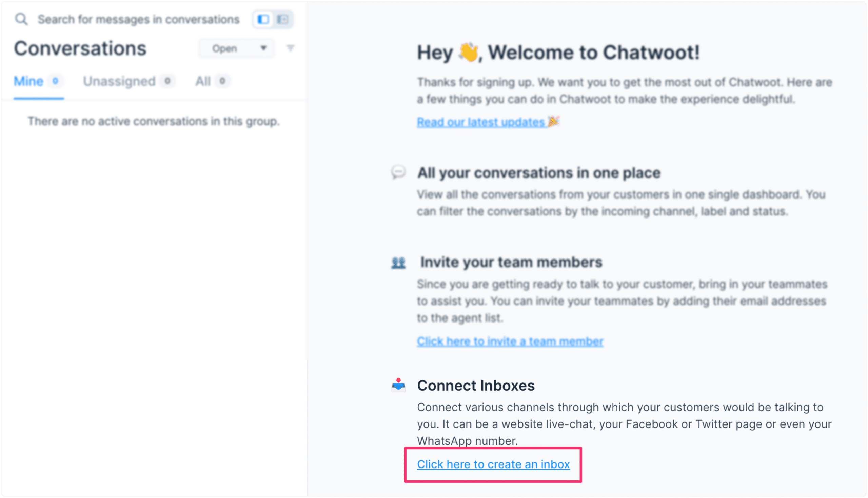Open Read our latest updates link
868x498 pixels.
click(481, 122)
